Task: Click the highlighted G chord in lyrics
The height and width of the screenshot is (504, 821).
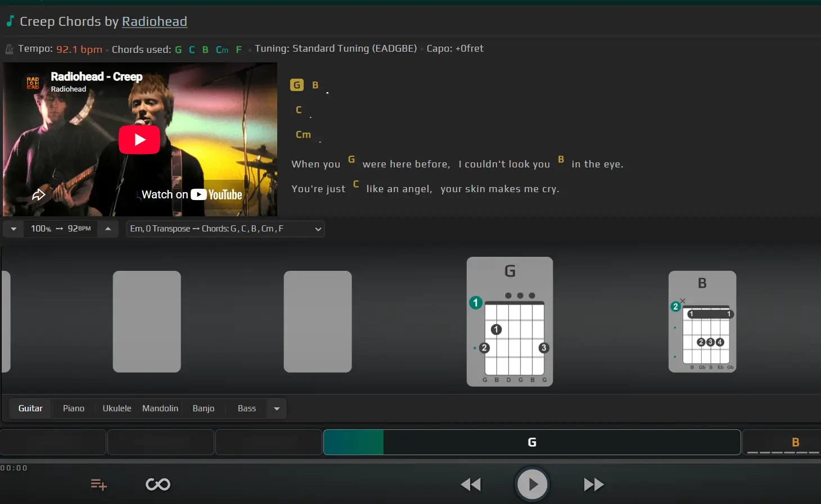Action: 297,85
